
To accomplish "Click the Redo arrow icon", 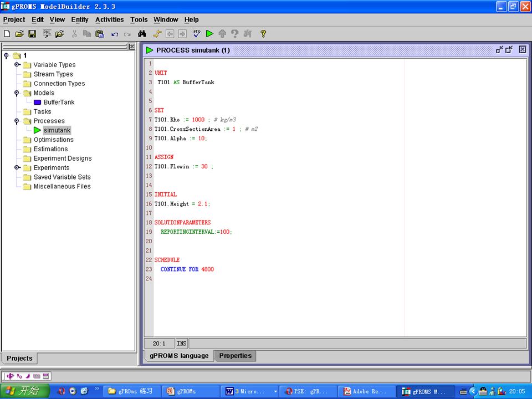I will click(127, 34).
